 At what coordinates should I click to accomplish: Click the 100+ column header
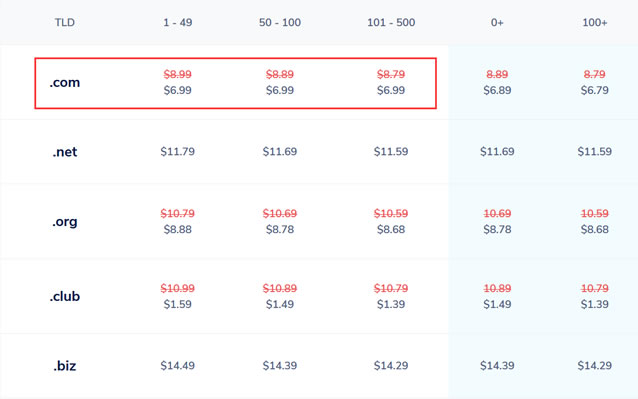pos(594,22)
